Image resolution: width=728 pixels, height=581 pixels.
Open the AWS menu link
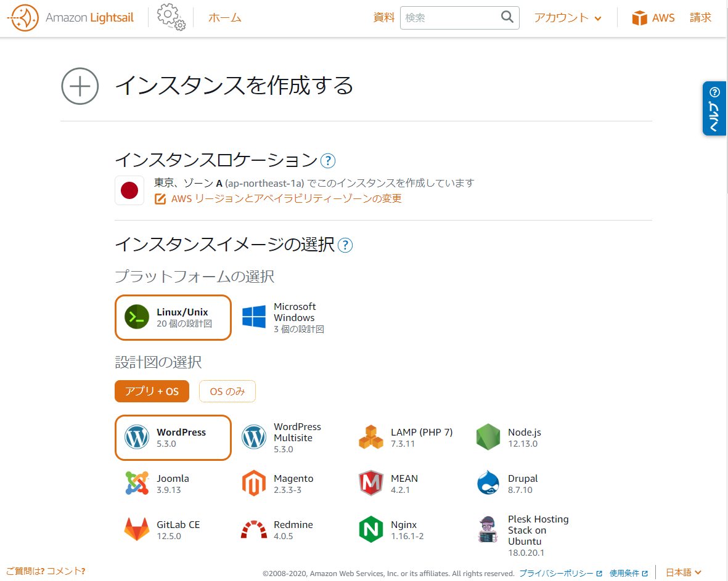pos(653,18)
